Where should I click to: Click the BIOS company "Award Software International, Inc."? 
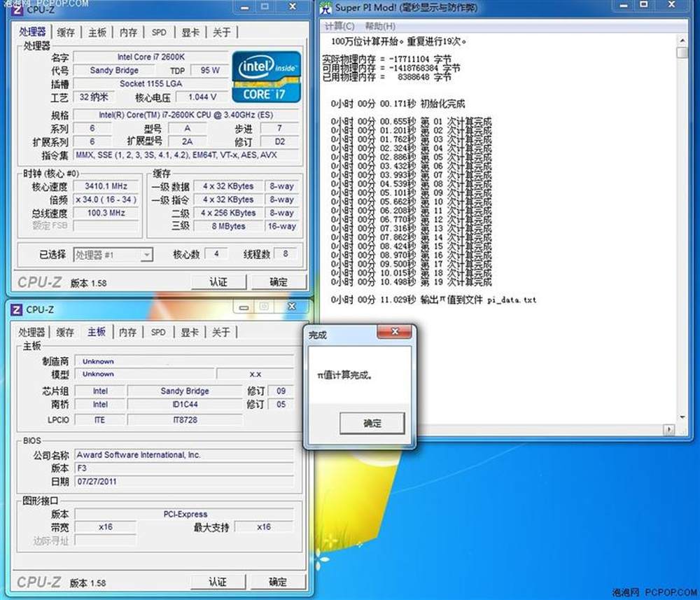184,455
